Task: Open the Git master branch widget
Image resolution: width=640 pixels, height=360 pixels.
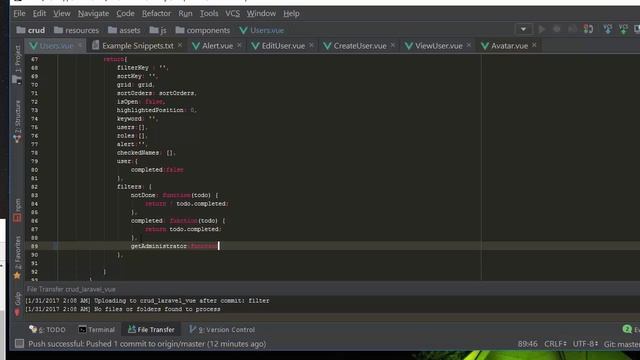Action: 621,344
